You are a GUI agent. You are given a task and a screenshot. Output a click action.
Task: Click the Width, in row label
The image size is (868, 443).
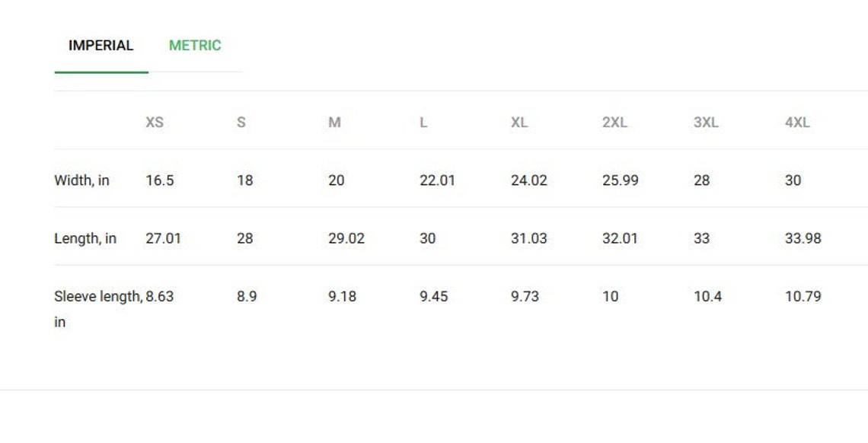(x=82, y=180)
